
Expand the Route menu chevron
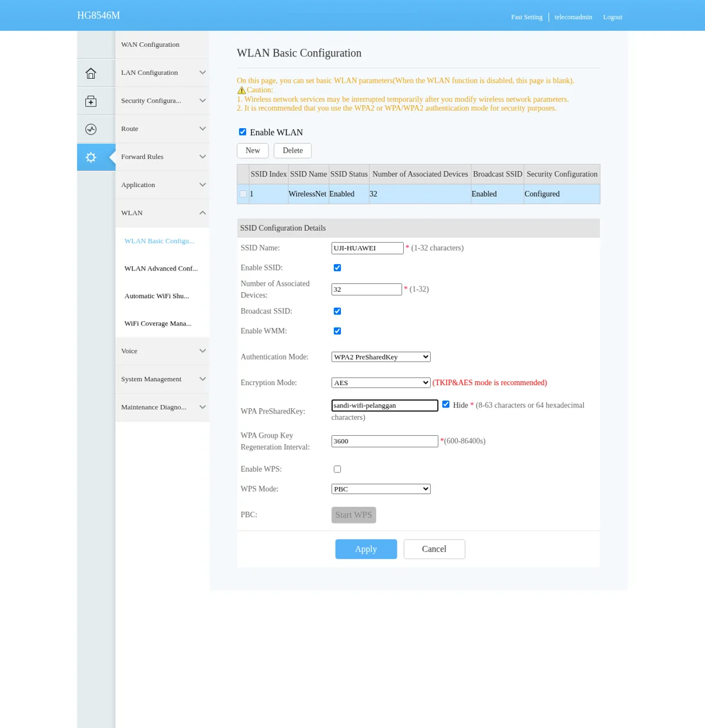click(x=203, y=129)
